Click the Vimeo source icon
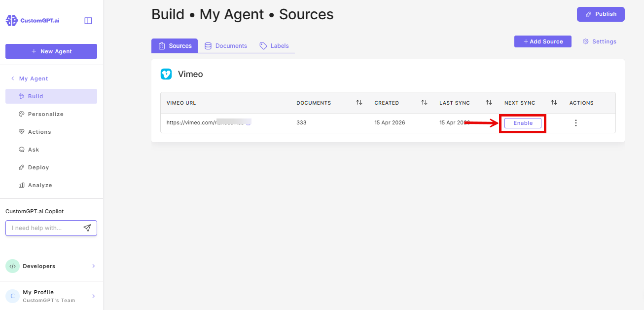This screenshot has width=644, height=310. click(166, 74)
